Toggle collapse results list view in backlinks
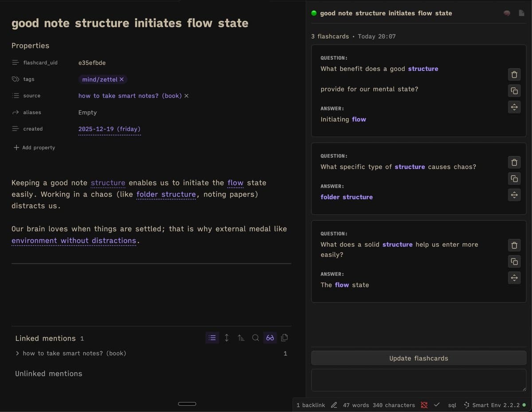Screen dimensions: 532x412 pyautogui.click(x=212, y=338)
